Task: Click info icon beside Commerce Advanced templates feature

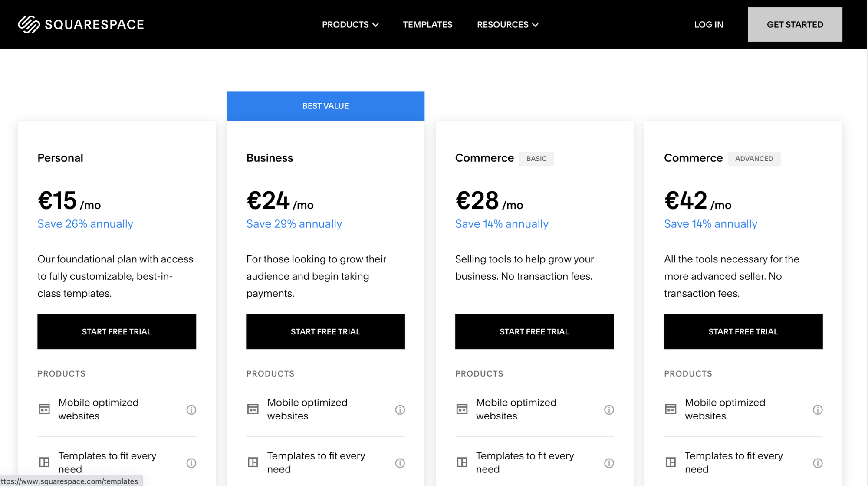Action: [x=818, y=463]
